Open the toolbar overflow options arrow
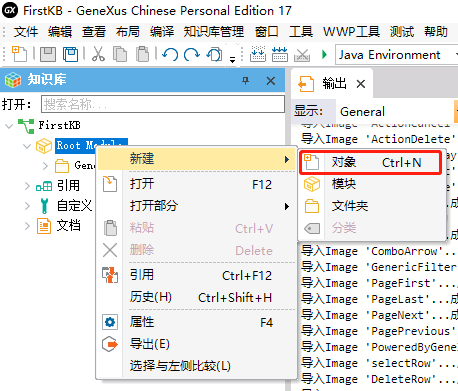Viewport: 458px width, 391px height. 232,60
